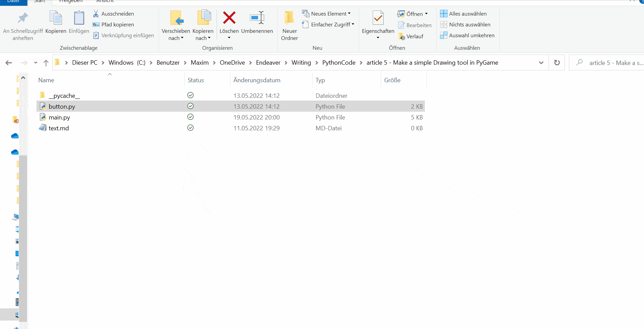Toggle sort order on the Name column
644x329 pixels.
tap(46, 80)
